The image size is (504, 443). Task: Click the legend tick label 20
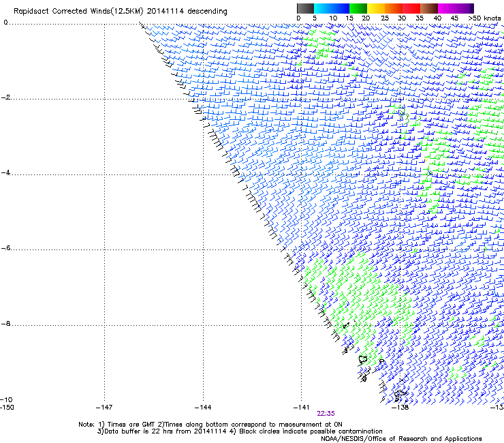[x=366, y=18]
